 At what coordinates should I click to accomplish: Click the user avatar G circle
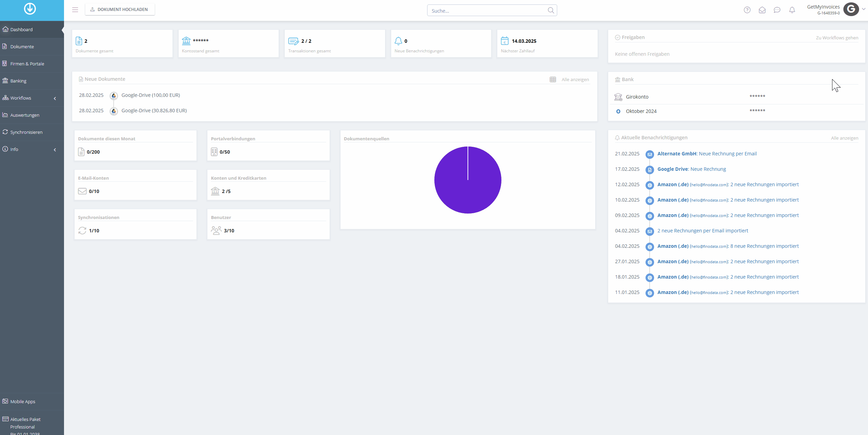point(851,9)
